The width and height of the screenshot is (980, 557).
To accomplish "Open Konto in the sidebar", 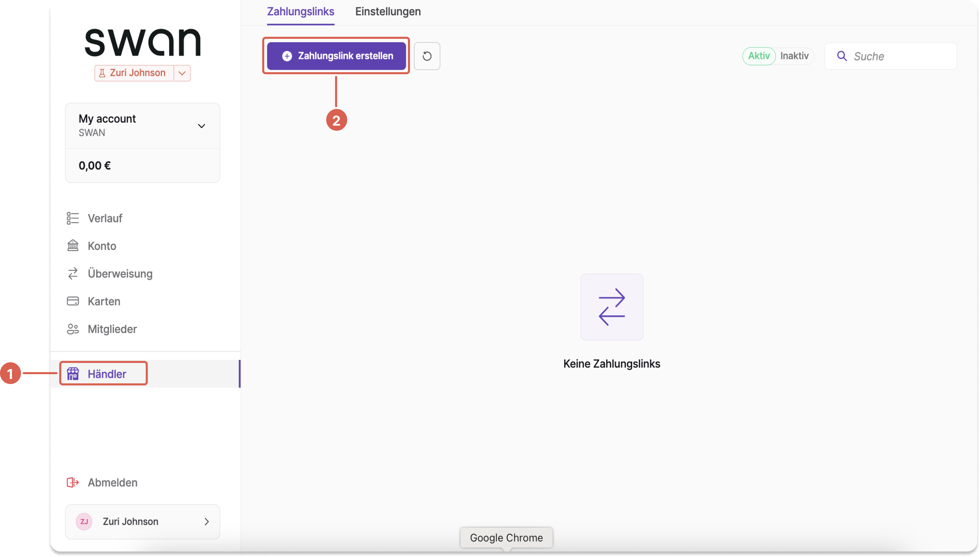I will pos(145,245).
